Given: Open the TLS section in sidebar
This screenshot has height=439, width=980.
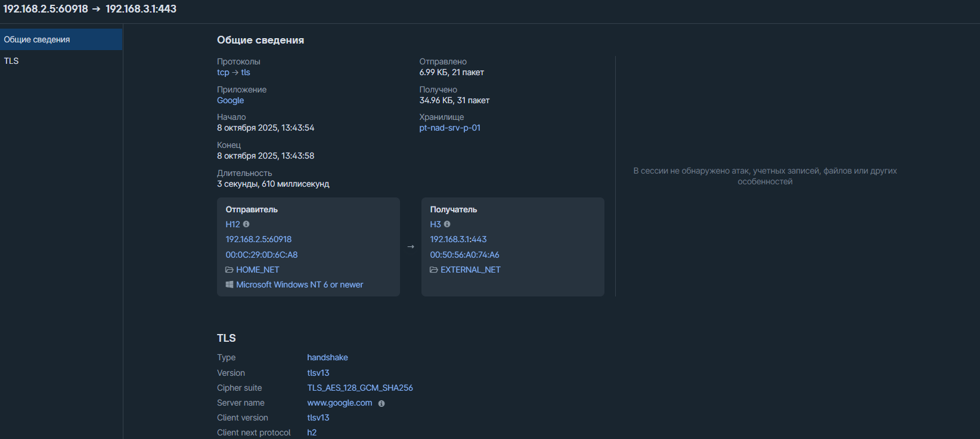Looking at the screenshot, I should tap(11, 61).
